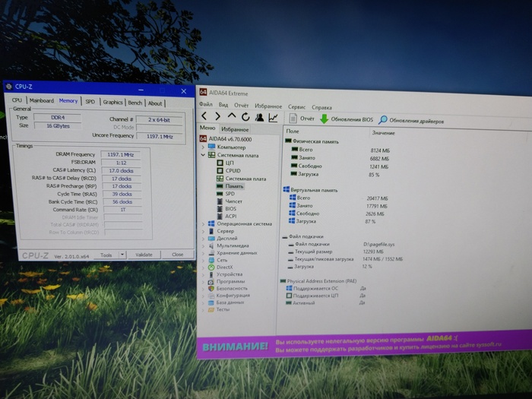
Task: Open the CPU tab in CPU-Z
Action: pyautogui.click(x=17, y=100)
